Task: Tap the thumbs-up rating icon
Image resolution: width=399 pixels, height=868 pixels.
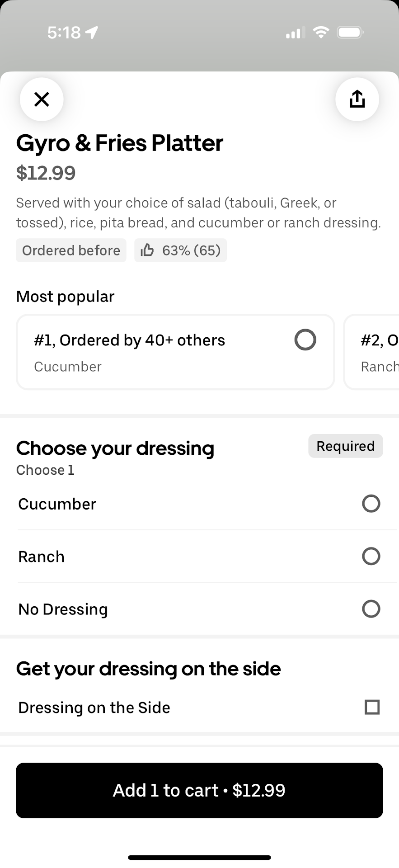Action: (147, 250)
